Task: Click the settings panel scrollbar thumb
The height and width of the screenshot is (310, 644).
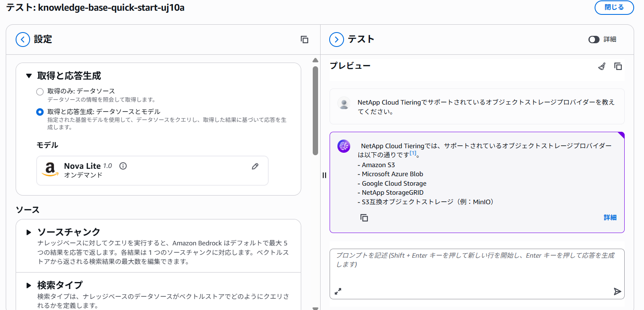Action: (x=316, y=110)
